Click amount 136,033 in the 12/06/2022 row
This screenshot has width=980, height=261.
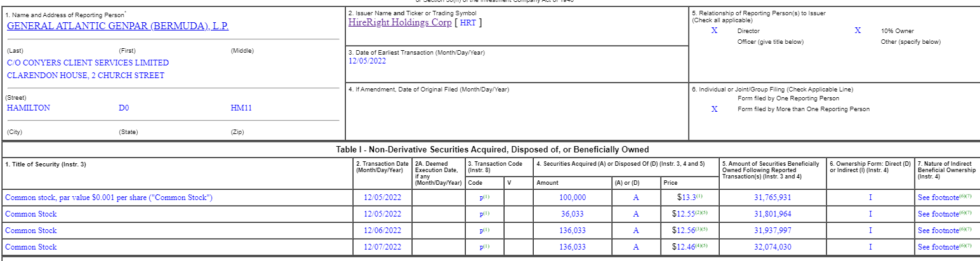click(x=573, y=231)
